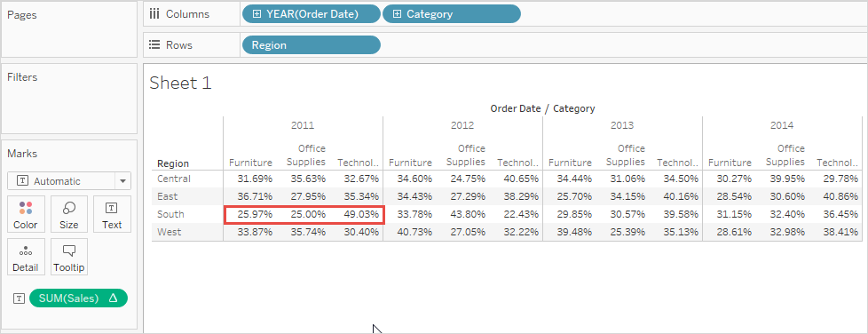Viewport: 868px width, 334px height.
Task: Click the Rows shelf icon
Action: coord(154,45)
